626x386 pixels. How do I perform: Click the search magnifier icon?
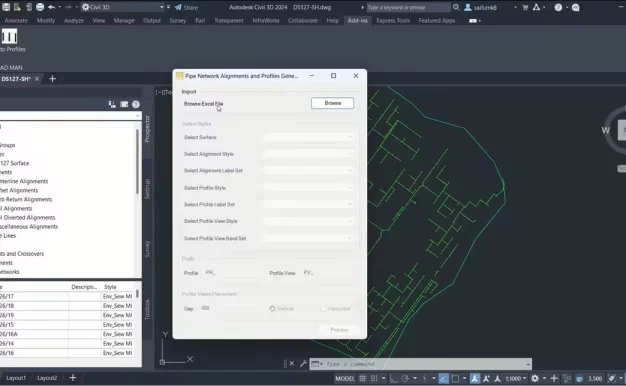[x=456, y=7]
